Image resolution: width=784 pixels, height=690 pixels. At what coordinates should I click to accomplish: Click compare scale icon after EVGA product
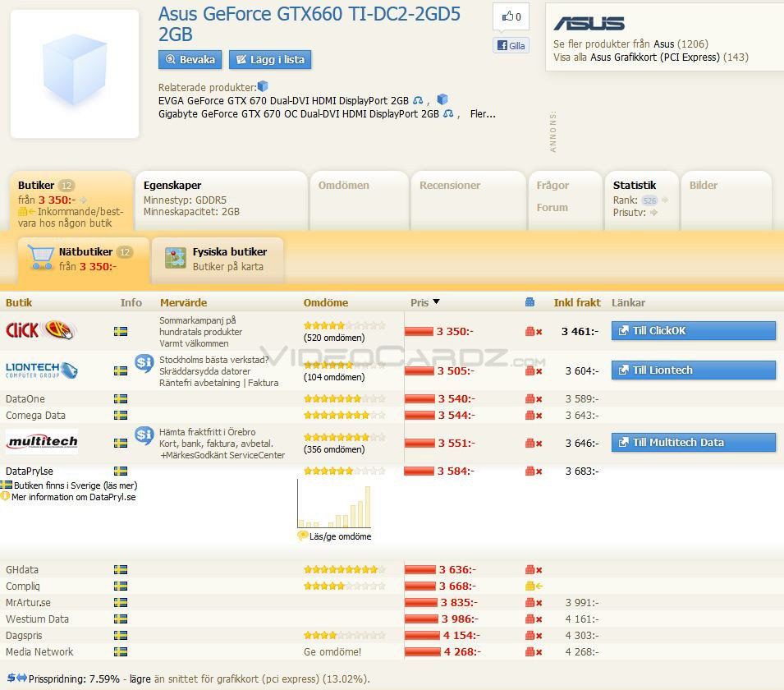coord(418,100)
